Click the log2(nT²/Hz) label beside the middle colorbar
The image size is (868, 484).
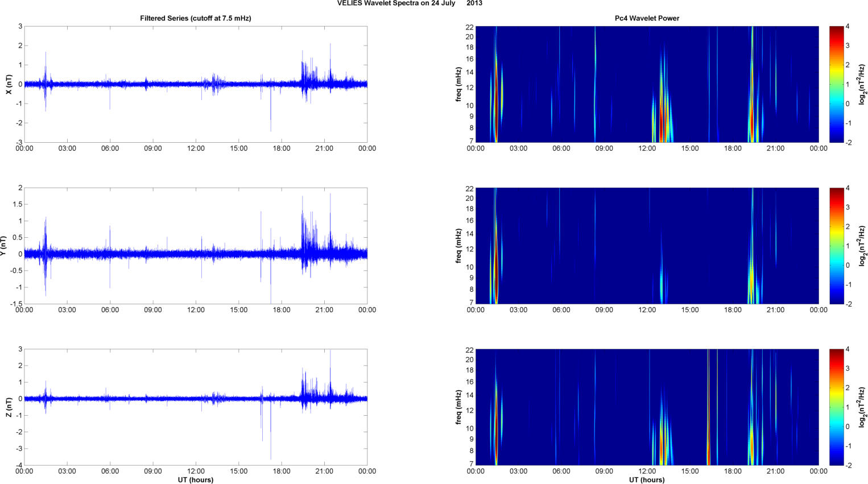(x=862, y=246)
